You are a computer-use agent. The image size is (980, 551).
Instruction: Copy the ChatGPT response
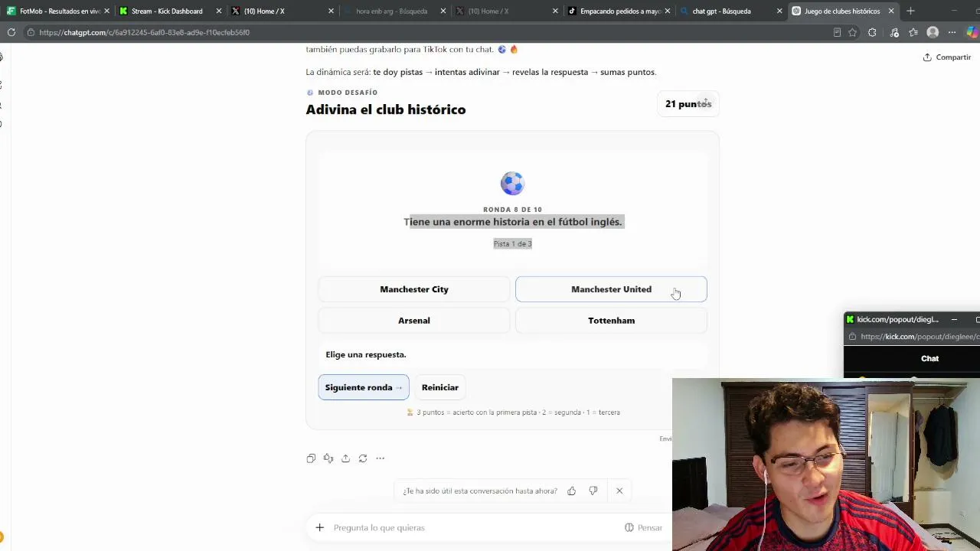pyautogui.click(x=311, y=458)
